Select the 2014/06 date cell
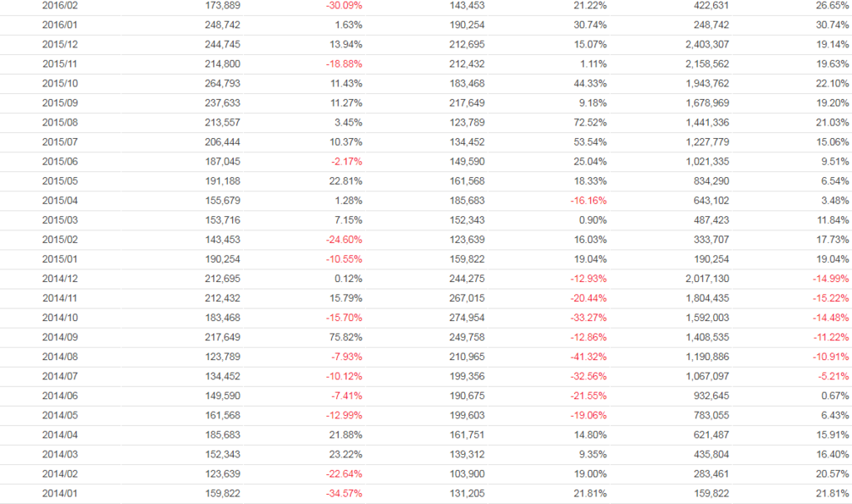Screen dimensions: 852x504 pos(60,396)
